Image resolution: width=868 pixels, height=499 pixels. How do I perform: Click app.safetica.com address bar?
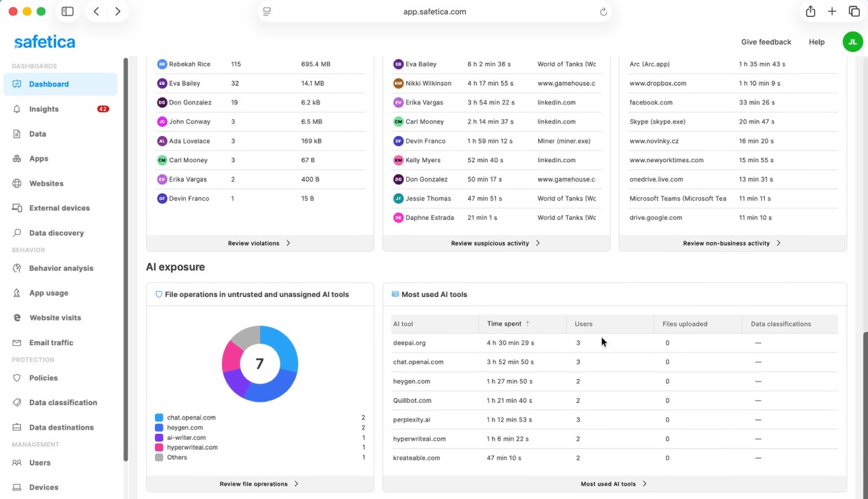click(x=434, y=11)
